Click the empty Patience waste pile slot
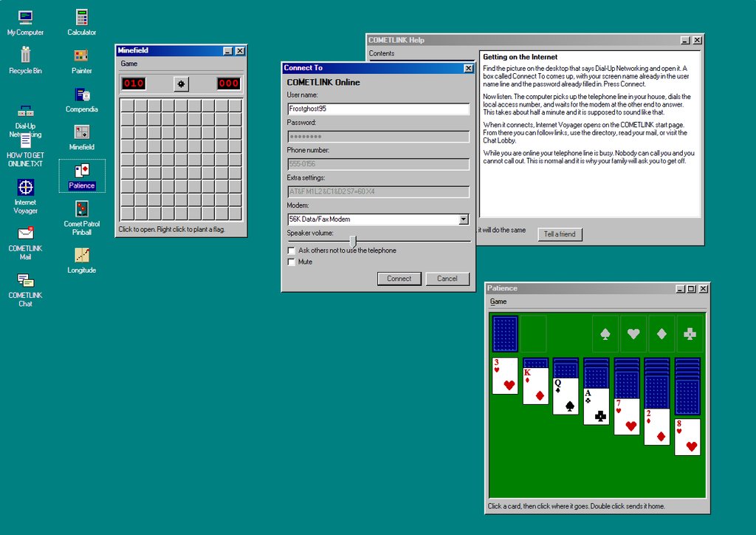This screenshot has height=535, width=756. point(533,333)
